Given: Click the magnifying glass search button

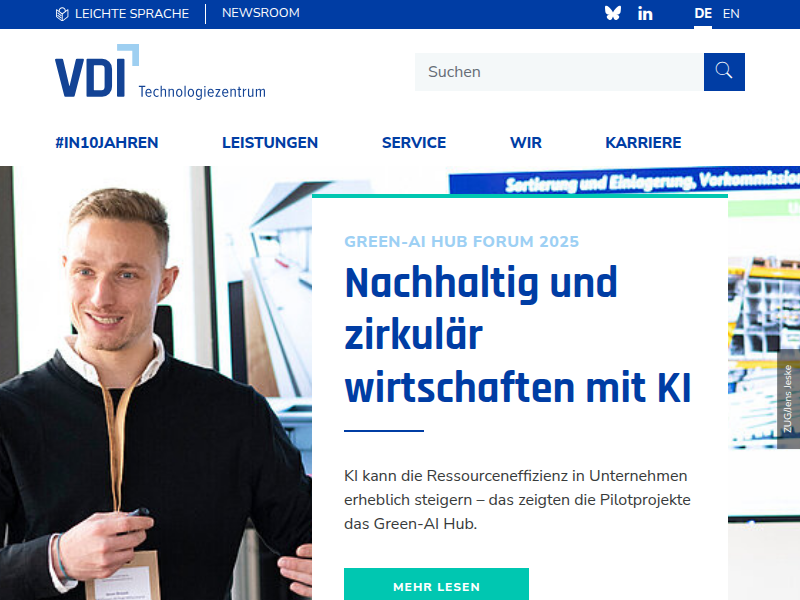Looking at the screenshot, I should click(724, 72).
